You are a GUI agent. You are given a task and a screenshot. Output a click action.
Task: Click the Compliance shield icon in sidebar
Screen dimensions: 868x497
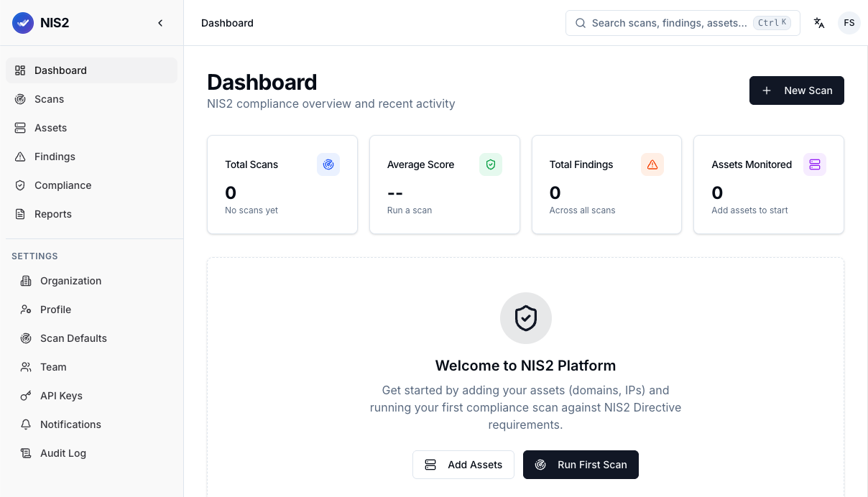(20, 185)
